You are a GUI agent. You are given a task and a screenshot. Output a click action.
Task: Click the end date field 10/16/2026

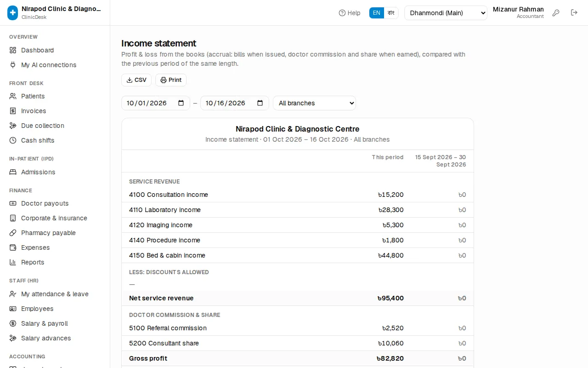tap(235, 103)
